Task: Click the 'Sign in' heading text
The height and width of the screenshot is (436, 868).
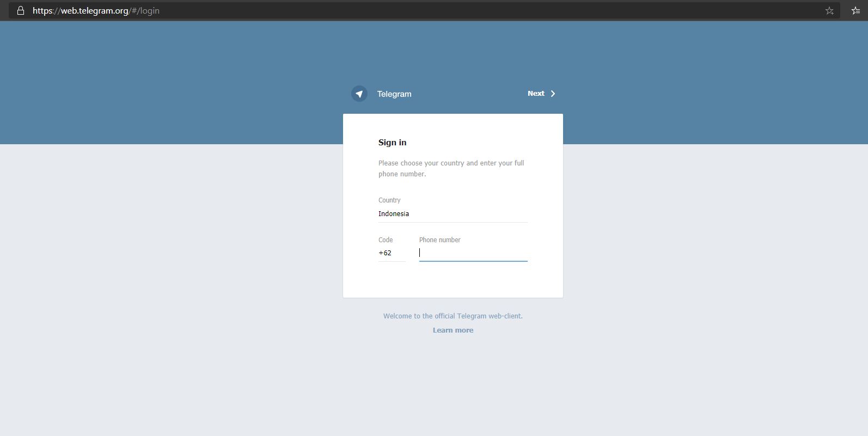Action: click(x=392, y=143)
